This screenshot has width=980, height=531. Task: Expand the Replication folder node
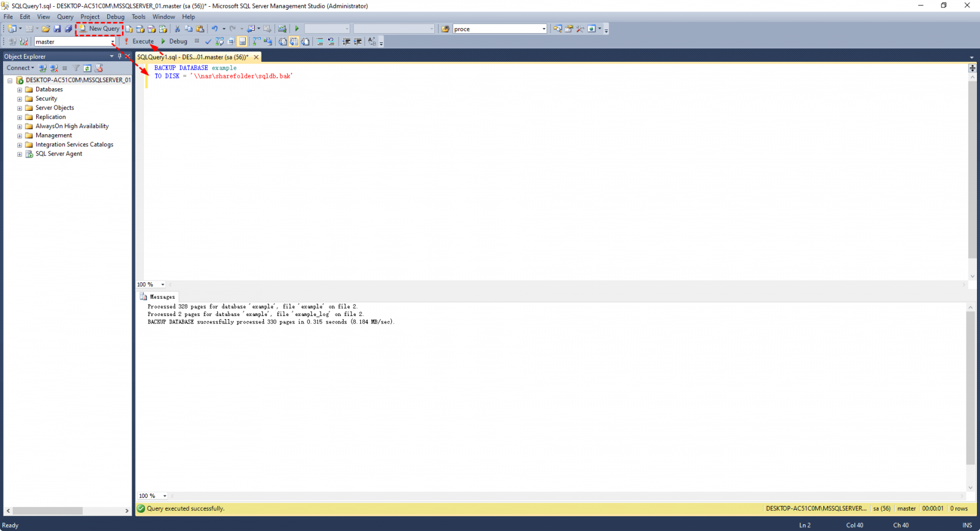pos(20,117)
